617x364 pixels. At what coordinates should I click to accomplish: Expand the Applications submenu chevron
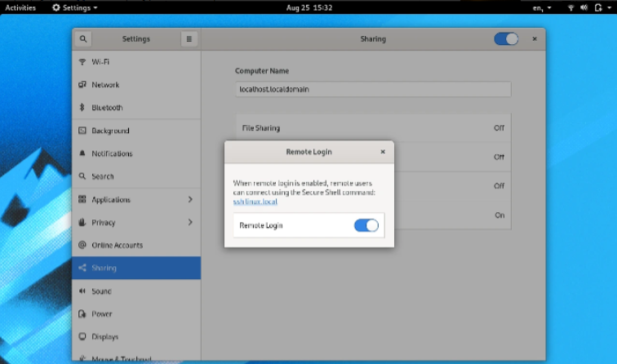coord(190,200)
